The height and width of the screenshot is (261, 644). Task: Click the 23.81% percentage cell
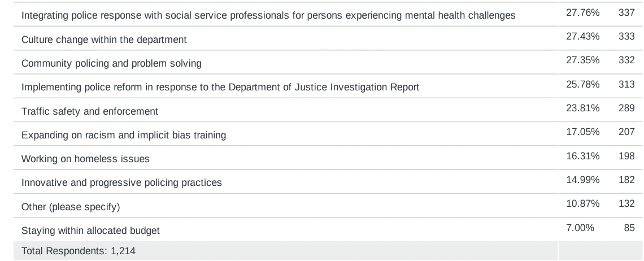pos(582,107)
